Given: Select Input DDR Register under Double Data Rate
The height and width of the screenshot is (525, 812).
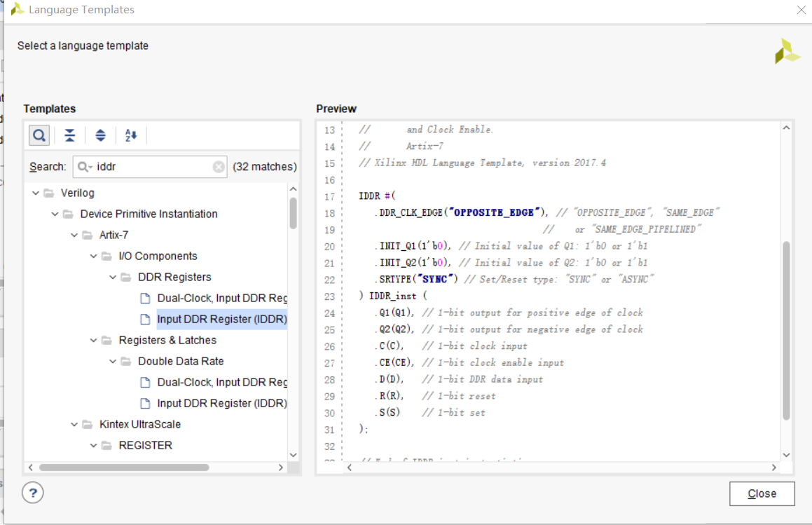Looking at the screenshot, I should [222, 403].
